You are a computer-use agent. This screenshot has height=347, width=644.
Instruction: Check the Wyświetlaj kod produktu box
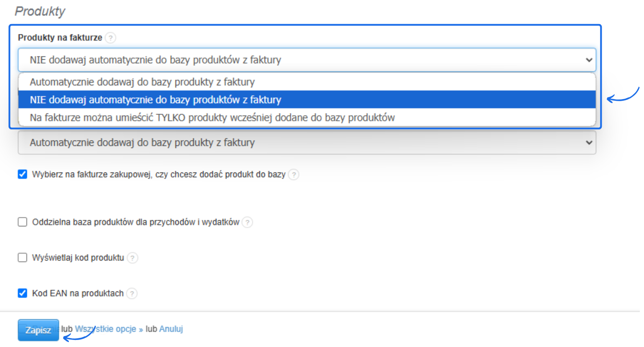coord(23,258)
